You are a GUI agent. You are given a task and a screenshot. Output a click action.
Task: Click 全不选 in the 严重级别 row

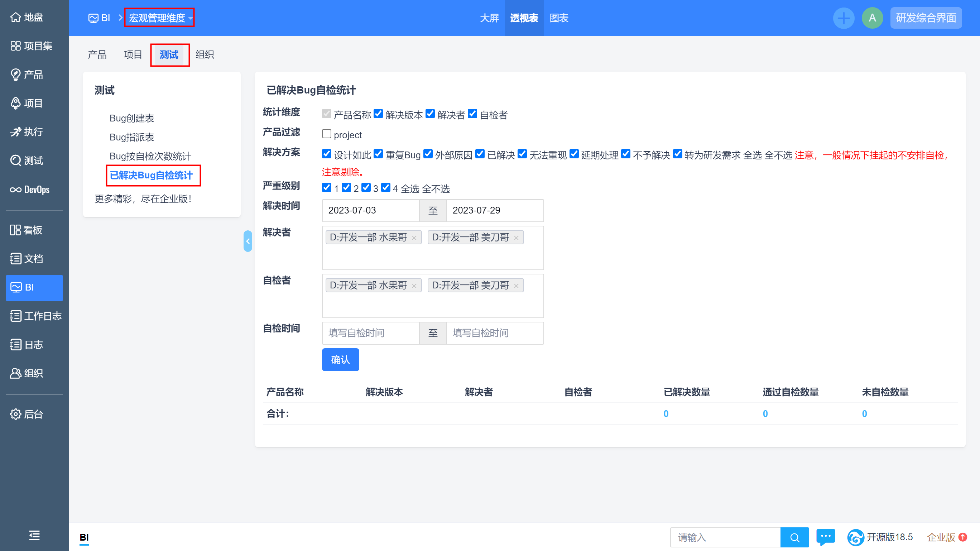436,189
